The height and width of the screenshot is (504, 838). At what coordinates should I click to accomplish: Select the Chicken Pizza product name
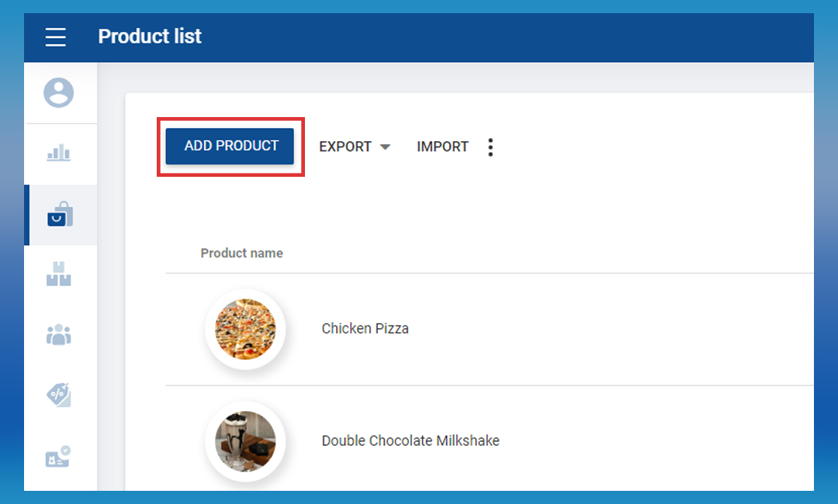point(365,329)
